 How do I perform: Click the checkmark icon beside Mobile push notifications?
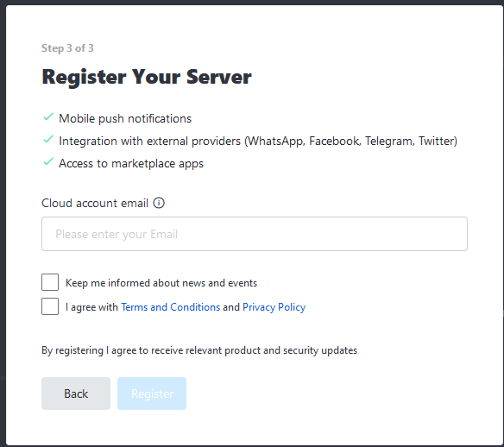pyautogui.click(x=48, y=117)
